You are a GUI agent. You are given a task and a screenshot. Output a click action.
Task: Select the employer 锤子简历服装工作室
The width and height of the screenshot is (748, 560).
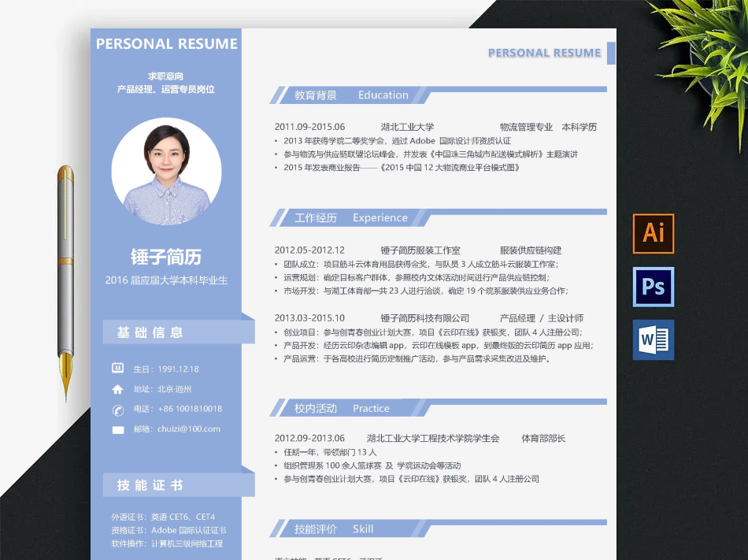tap(420, 250)
